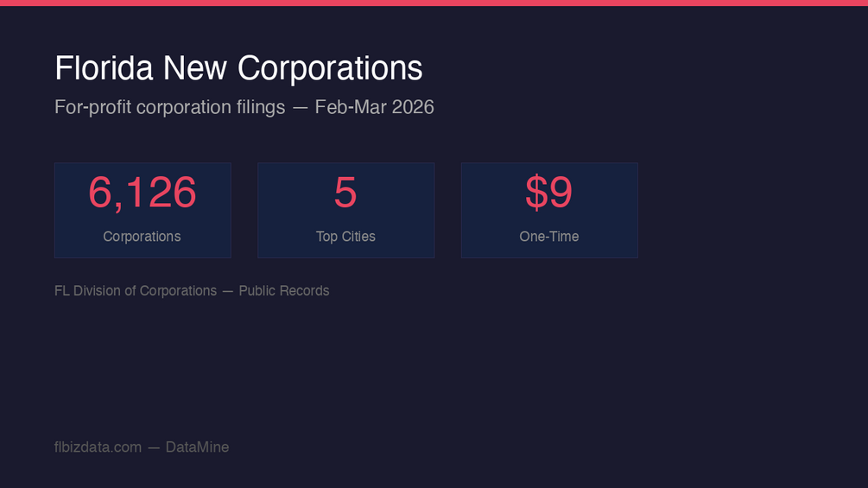Click the dash between flbizdata.com and DataMine
The width and height of the screenshot is (868, 488).
point(154,447)
